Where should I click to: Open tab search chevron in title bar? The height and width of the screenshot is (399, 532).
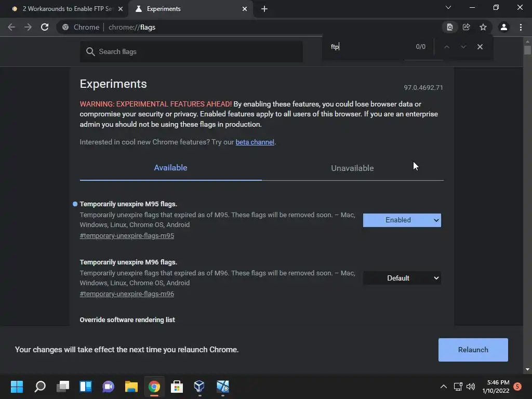click(x=448, y=7)
